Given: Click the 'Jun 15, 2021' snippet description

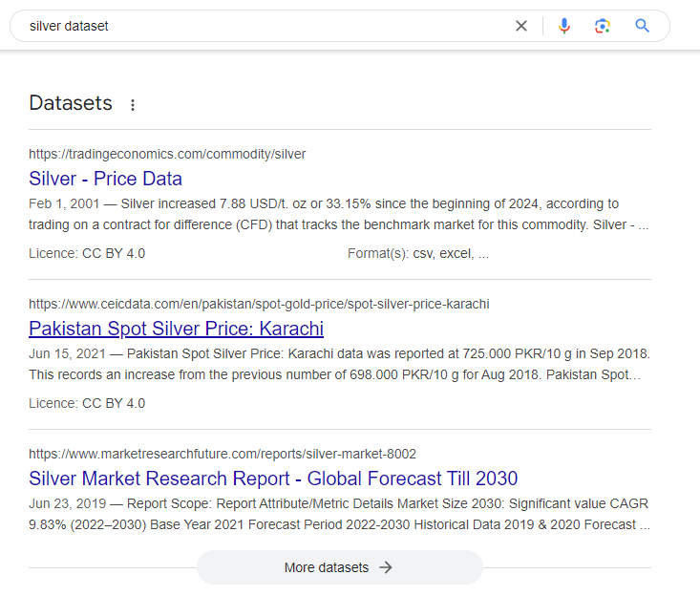Looking at the screenshot, I should (x=339, y=364).
